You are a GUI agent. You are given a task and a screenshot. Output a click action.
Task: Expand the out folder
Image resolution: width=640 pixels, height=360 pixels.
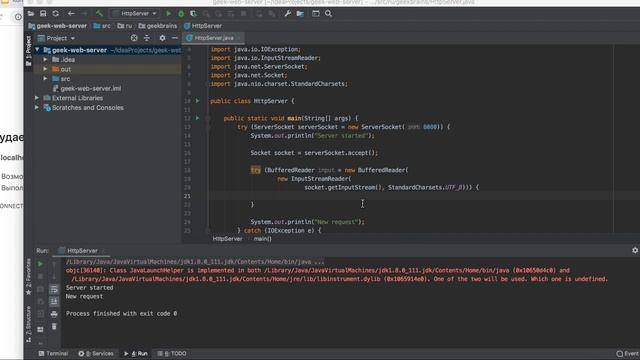point(45,69)
